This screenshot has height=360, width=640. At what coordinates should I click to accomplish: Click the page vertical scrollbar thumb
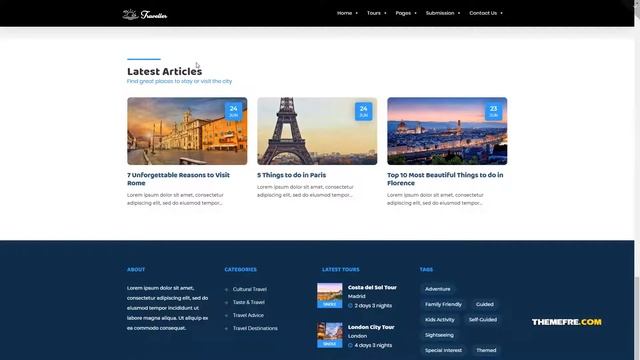click(x=637, y=318)
